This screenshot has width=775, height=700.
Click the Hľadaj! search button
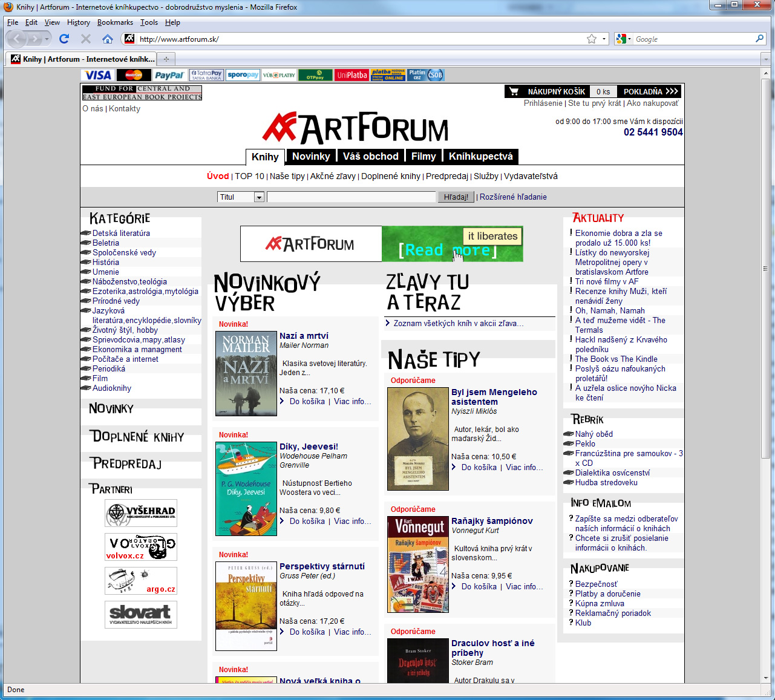coord(456,197)
